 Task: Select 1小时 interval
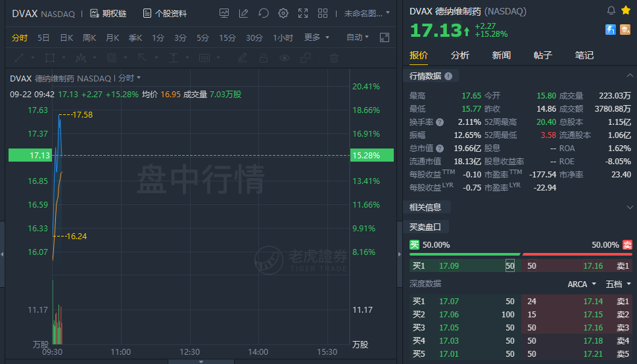[283, 38]
